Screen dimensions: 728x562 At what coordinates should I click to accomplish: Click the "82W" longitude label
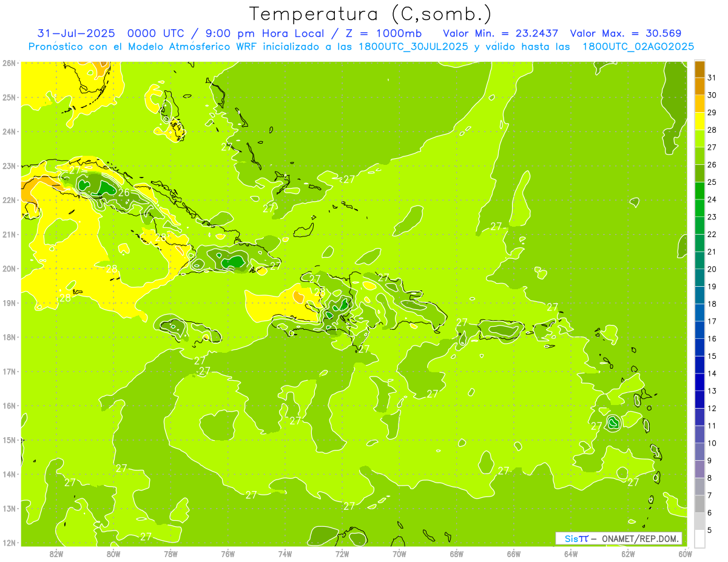tap(56, 554)
